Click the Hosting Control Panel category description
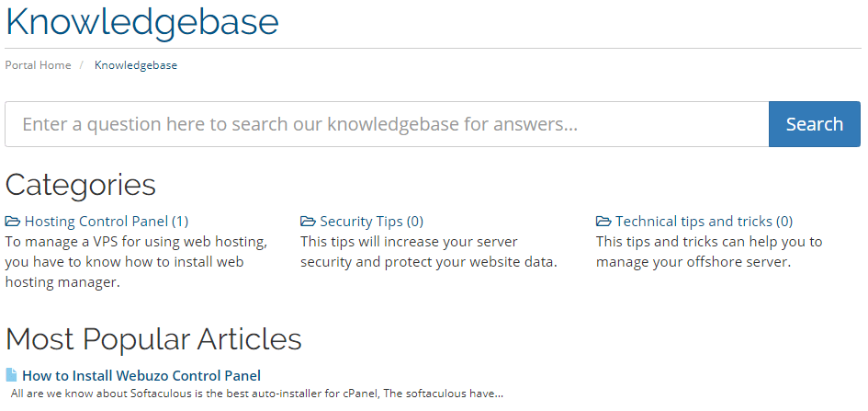Screen dimensions: 868x411 (x=137, y=262)
